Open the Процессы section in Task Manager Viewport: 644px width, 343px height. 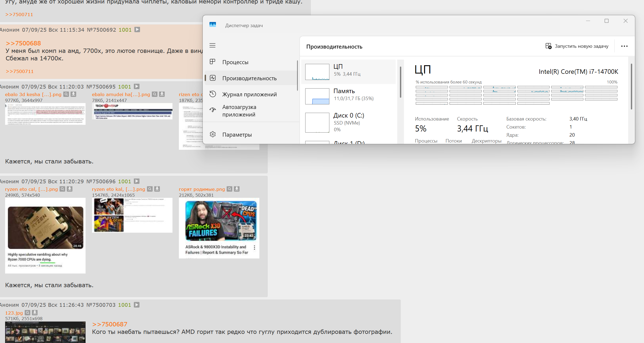[x=251, y=62]
